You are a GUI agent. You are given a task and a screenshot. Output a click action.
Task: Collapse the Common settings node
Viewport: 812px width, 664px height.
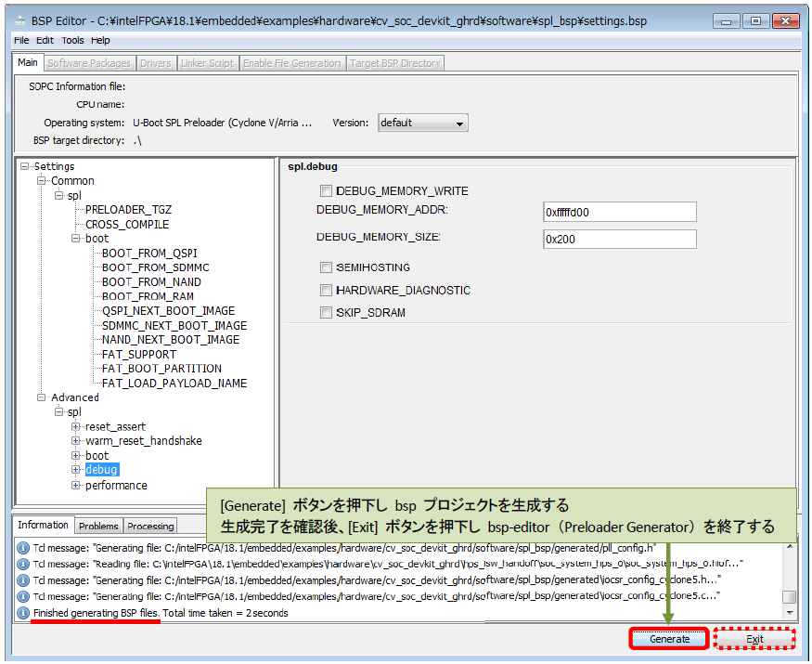(42, 181)
